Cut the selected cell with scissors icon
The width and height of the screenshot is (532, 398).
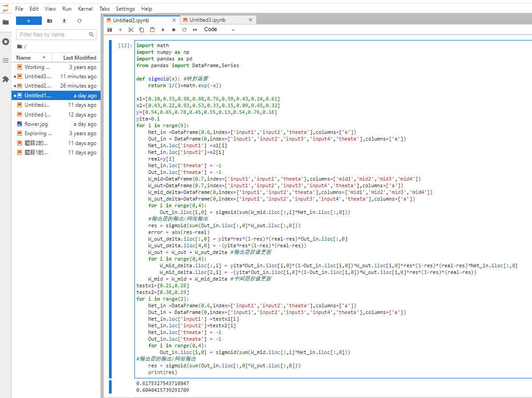[x=131, y=30]
